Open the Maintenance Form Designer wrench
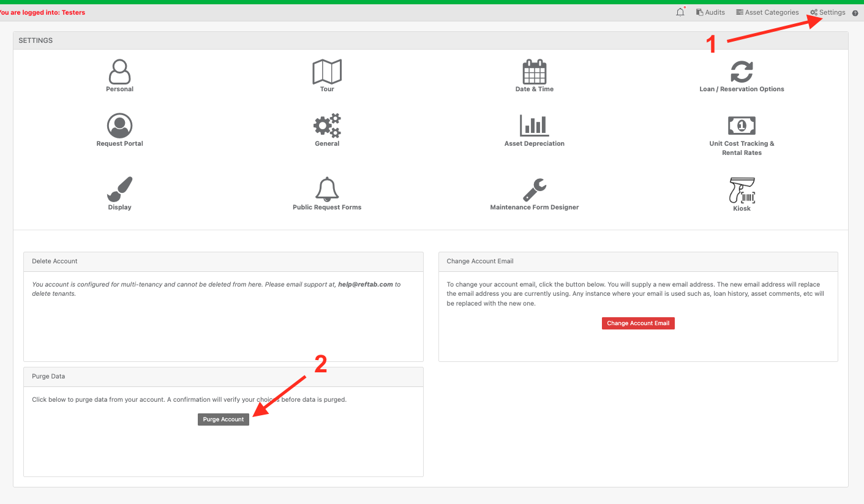 pyautogui.click(x=534, y=190)
